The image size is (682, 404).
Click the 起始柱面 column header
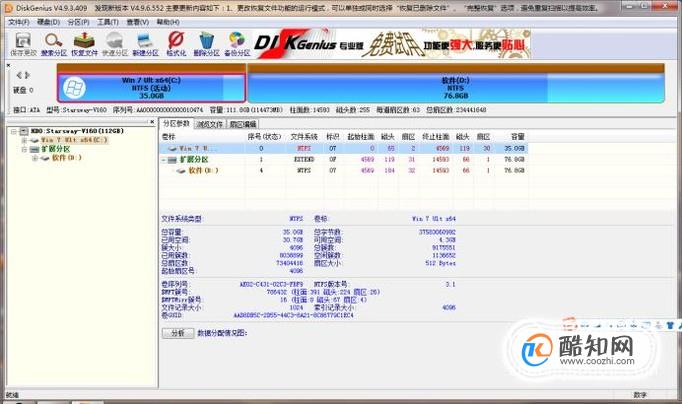point(361,137)
